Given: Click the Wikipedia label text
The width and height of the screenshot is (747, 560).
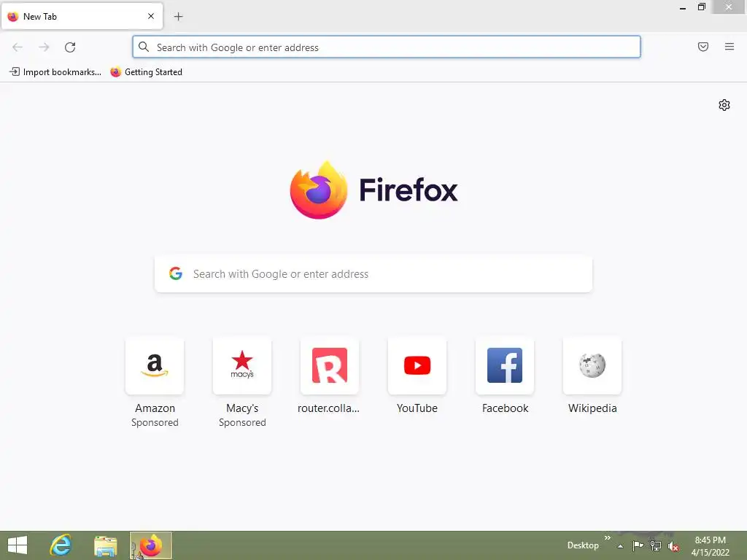Looking at the screenshot, I should click(592, 408).
